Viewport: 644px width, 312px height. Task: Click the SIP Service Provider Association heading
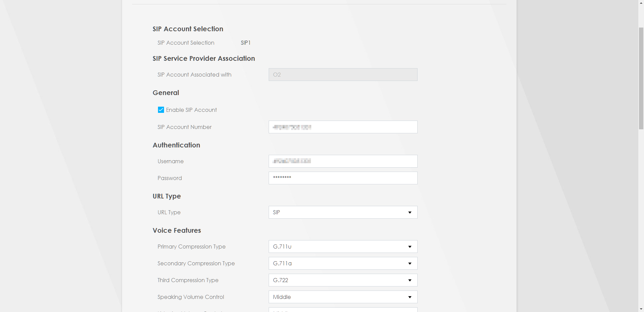click(204, 58)
